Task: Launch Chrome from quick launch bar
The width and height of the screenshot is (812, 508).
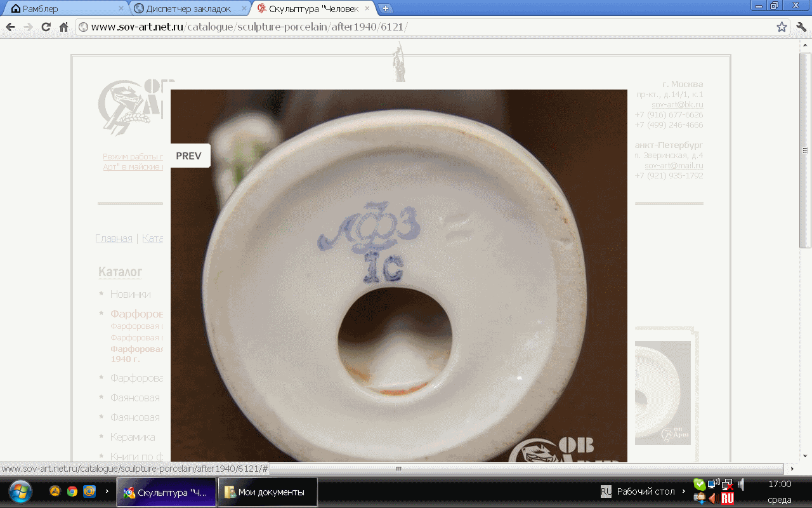Action: click(x=72, y=491)
